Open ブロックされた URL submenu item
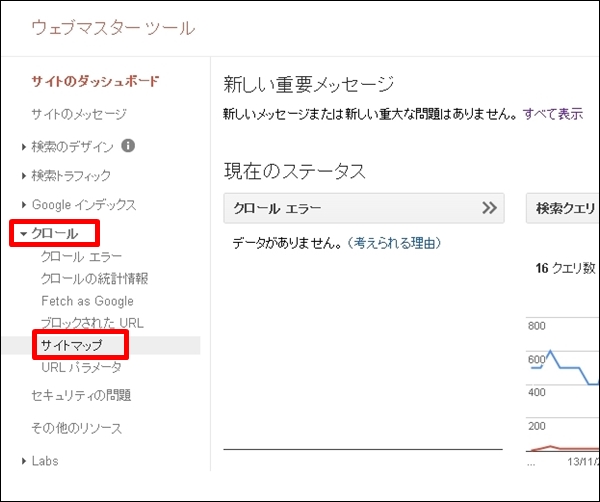This screenshot has height=502, width=600. click(x=92, y=323)
